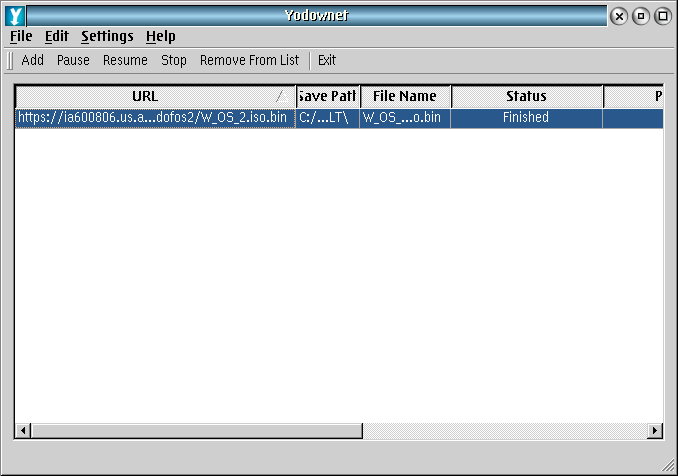This screenshot has height=476, width=678.
Task: Click the horizontal scrollbar left arrow
Action: coord(24,430)
